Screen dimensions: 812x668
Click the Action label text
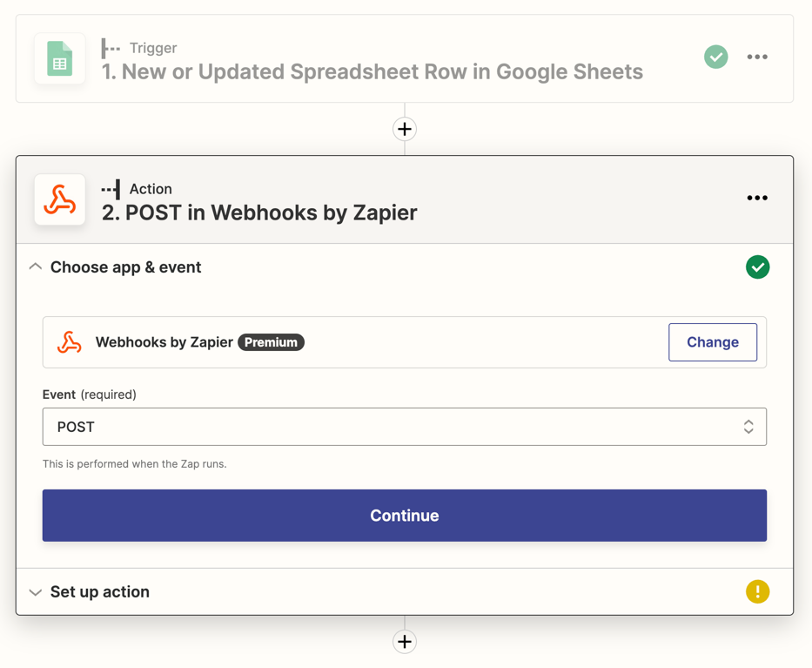[x=151, y=189]
